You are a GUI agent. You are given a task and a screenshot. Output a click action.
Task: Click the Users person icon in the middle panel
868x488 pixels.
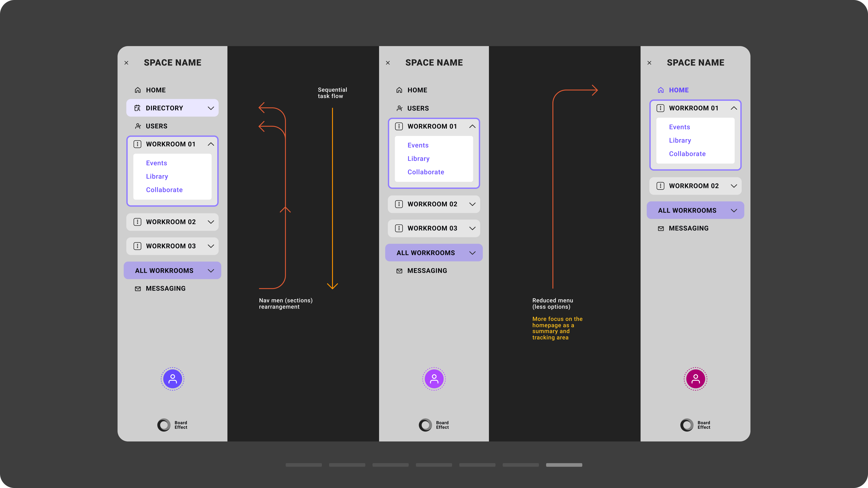pos(399,108)
